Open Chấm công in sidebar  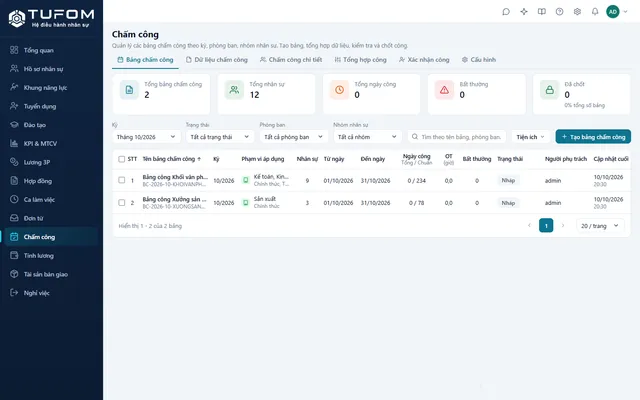[x=51, y=237]
